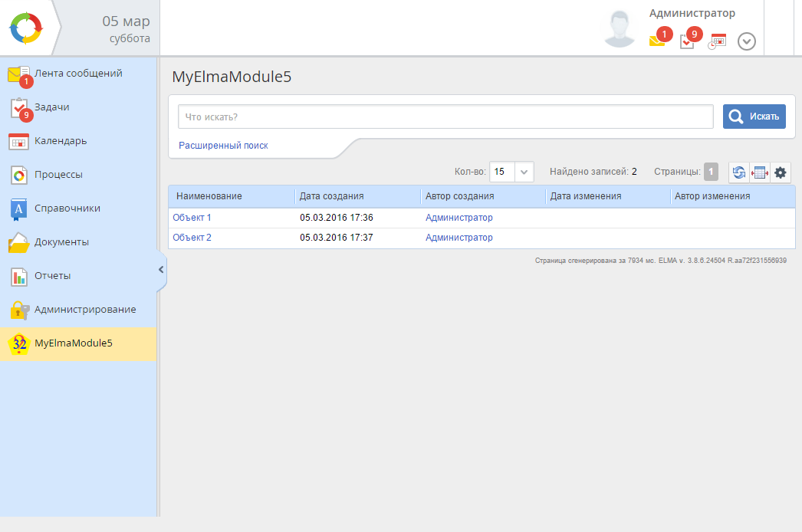Open Расширенный поиск link
Screen dimensions: 802x532
tap(223, 146)
